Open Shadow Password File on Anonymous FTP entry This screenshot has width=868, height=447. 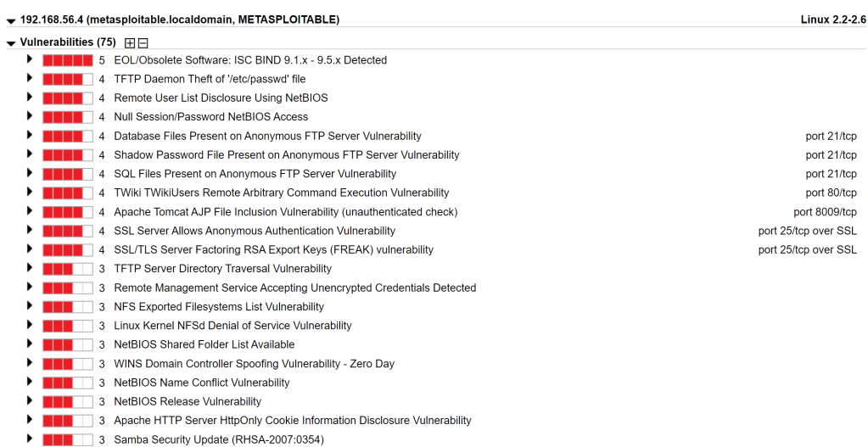[x=286, y=155]
